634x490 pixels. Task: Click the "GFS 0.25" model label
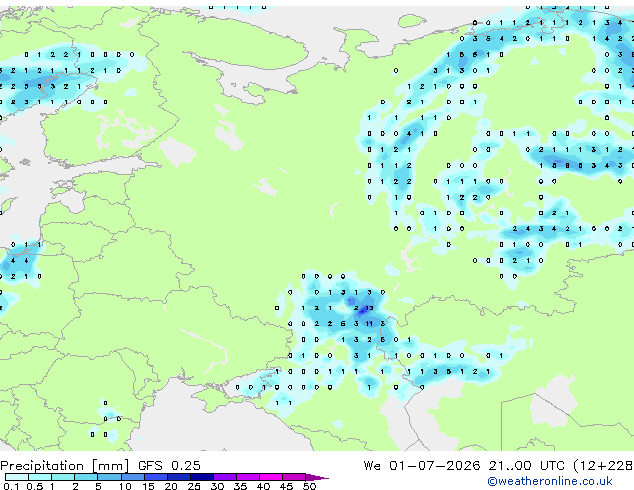point(169,466)
